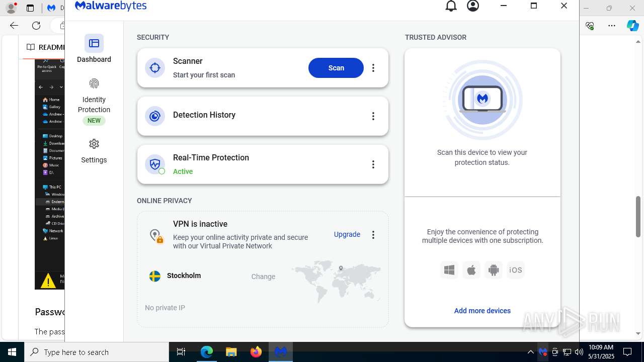Open Scanner card options menu
This screenshot has width=644, height=362.
tap(373, 68)
